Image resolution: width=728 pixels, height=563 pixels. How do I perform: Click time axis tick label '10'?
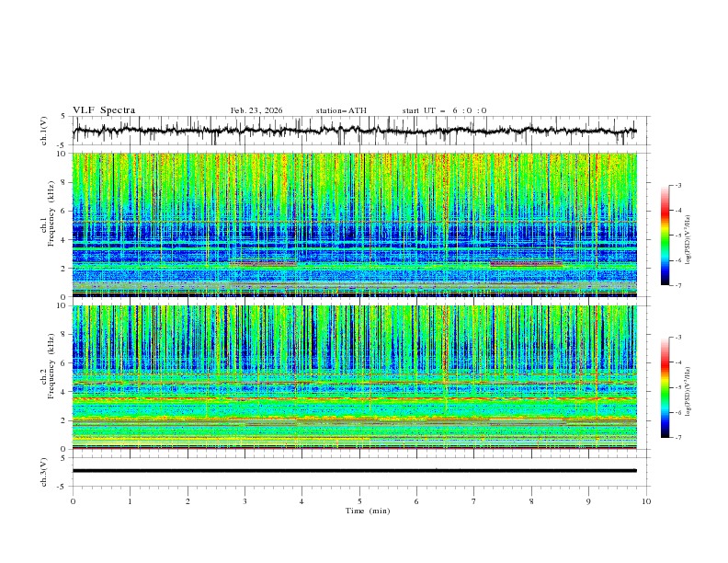click(646, 501)
